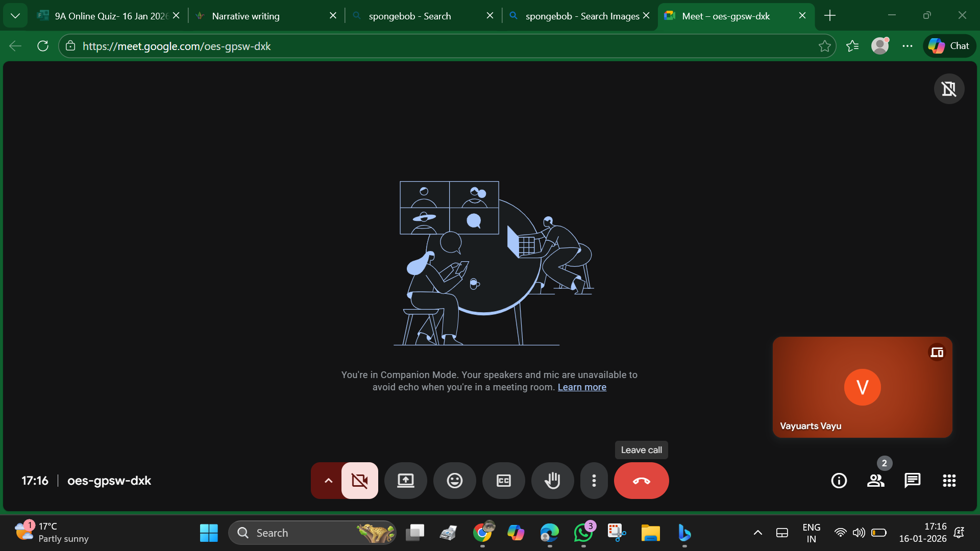Open more options three-dot menu

(594, 481)
